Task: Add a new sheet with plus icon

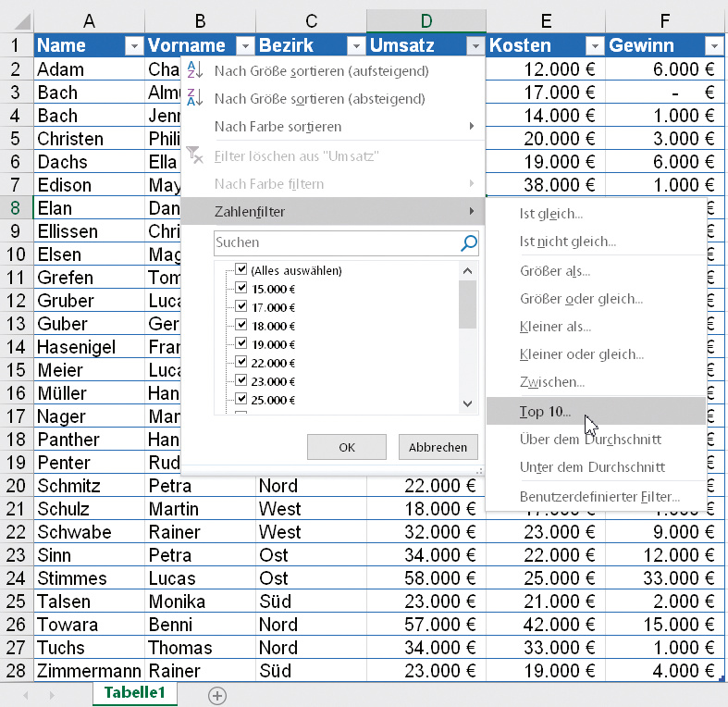Action: click(217, 695)
